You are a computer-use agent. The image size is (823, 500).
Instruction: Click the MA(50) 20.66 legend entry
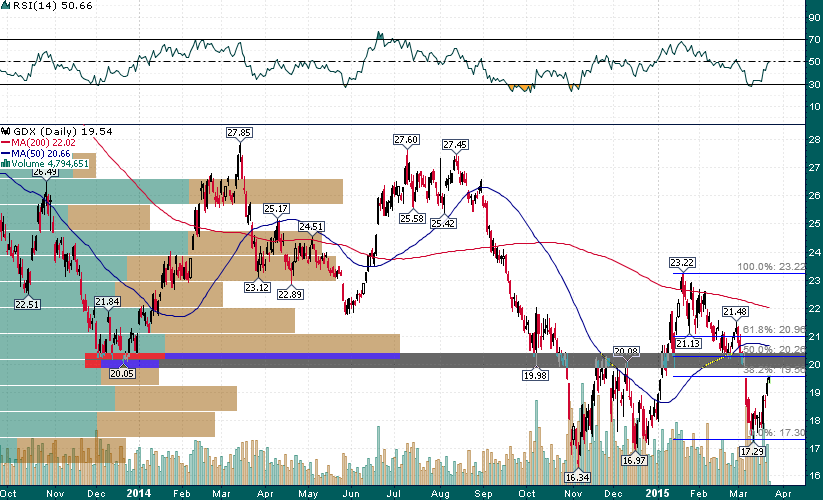(36, 154)
